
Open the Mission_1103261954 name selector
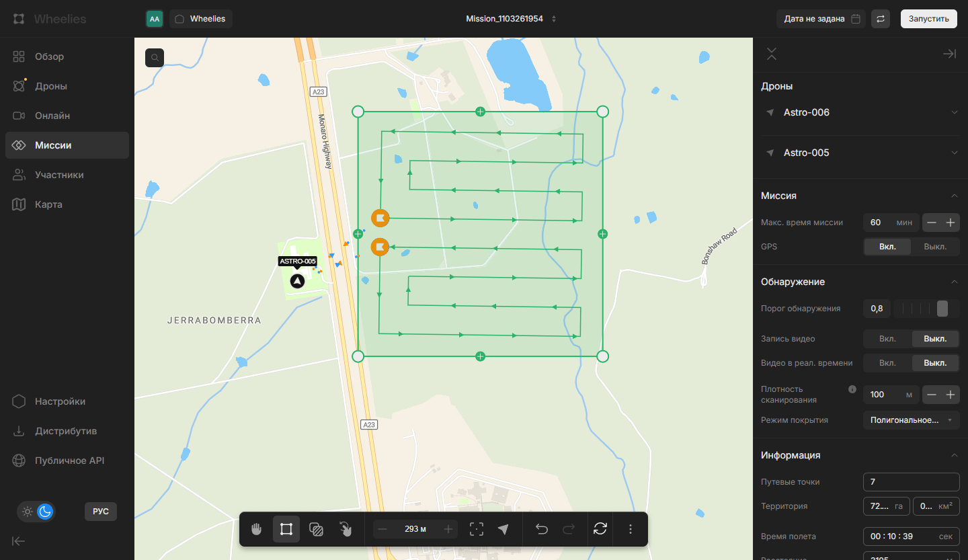[511, 19]
